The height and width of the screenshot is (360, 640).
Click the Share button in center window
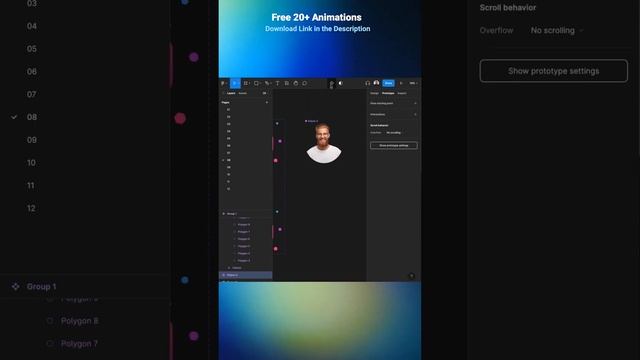pos(388,83)
